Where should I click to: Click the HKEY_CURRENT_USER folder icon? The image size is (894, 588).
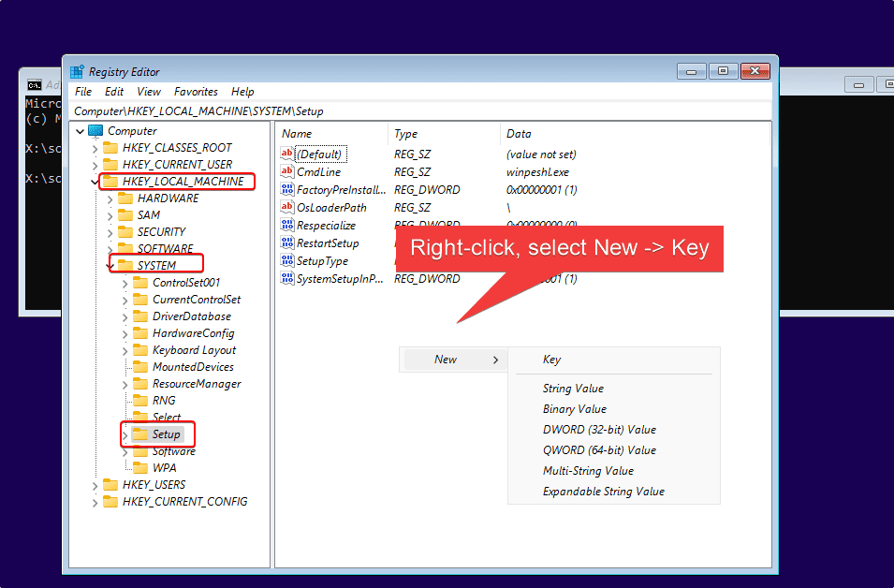coord(110,164)
